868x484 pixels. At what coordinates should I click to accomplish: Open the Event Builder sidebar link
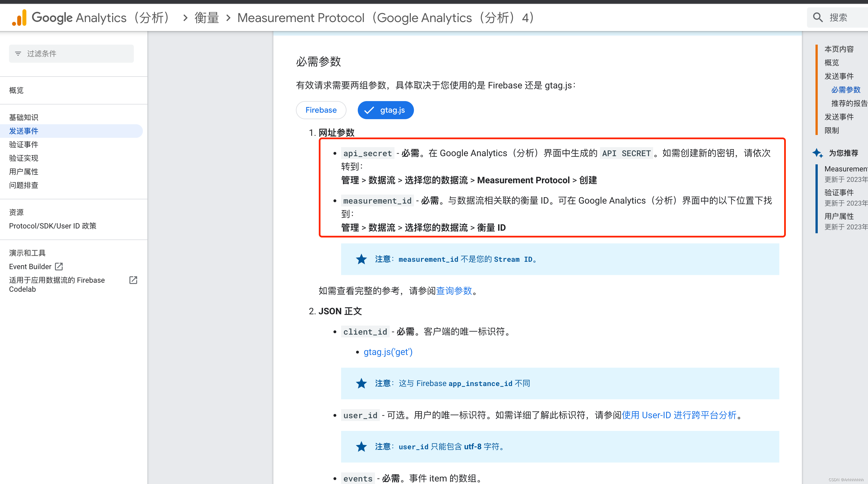click(x=30, y=267)
